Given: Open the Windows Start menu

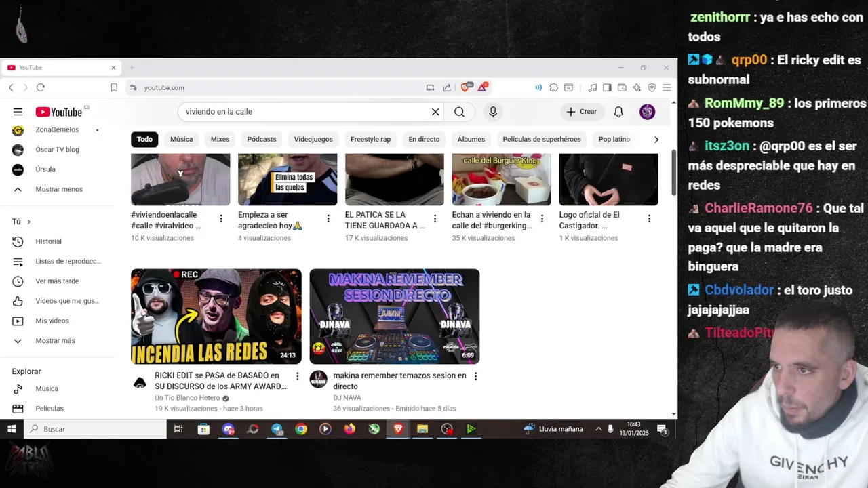Looking at the screenshot, I should coord(12,429).
